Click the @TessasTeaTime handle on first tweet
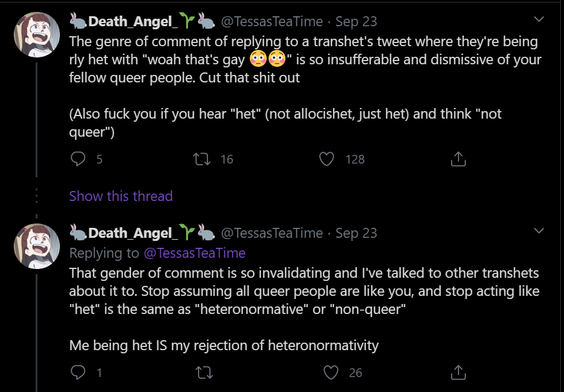Image resolution: width=564 pixels, height=392 pixels. coord(272,22)
